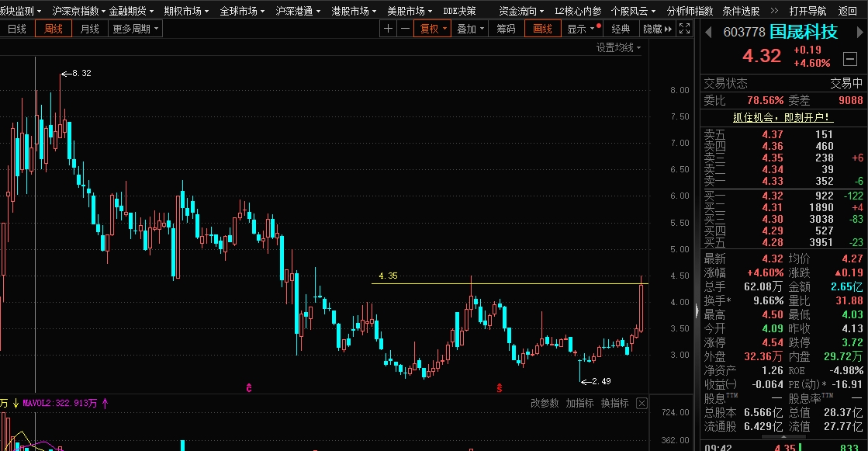Show more menu items via >> icon
This screenshot has height=451, width=868.
pos(774,11)
